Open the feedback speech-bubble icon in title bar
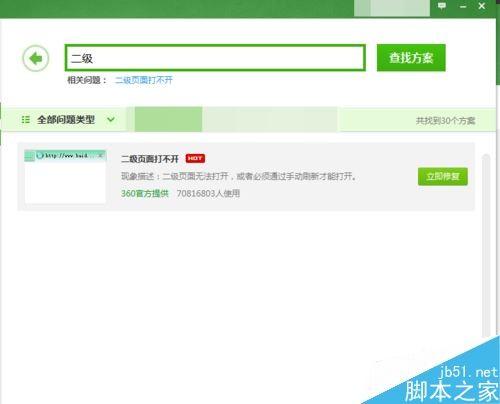The width and height of the screenshot is (500, 404). click(442, 6)
